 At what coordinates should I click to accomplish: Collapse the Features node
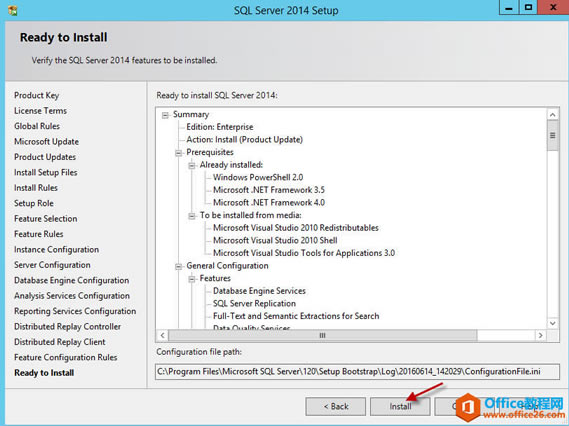pyautogui.click(x=192, y=279)
